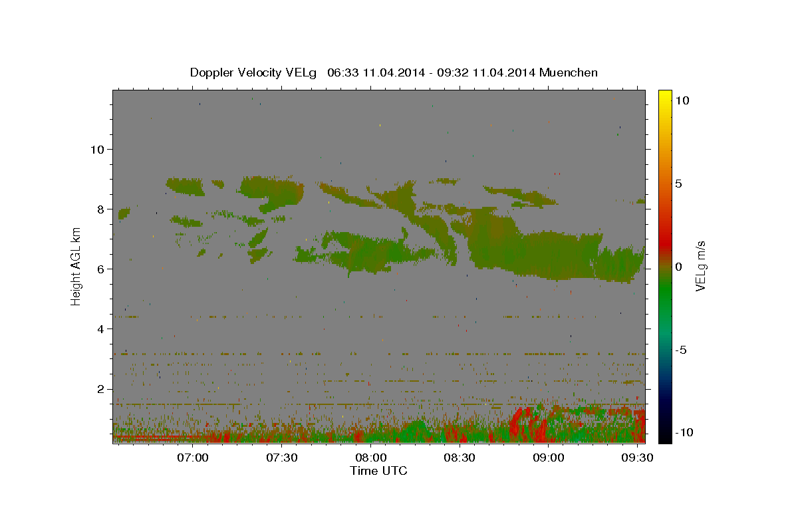This screenshot has width=798, height=532.
Task: Click the colorbar label VELg m/s
Action: pos(701,266)
